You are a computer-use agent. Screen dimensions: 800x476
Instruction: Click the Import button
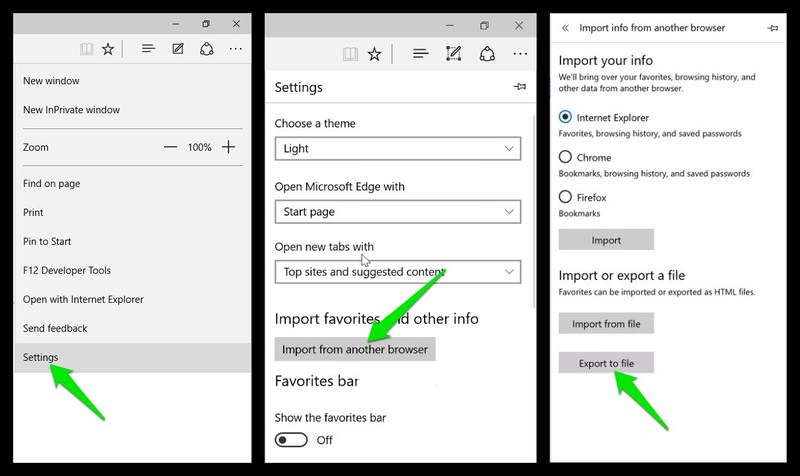pos(606,240)
